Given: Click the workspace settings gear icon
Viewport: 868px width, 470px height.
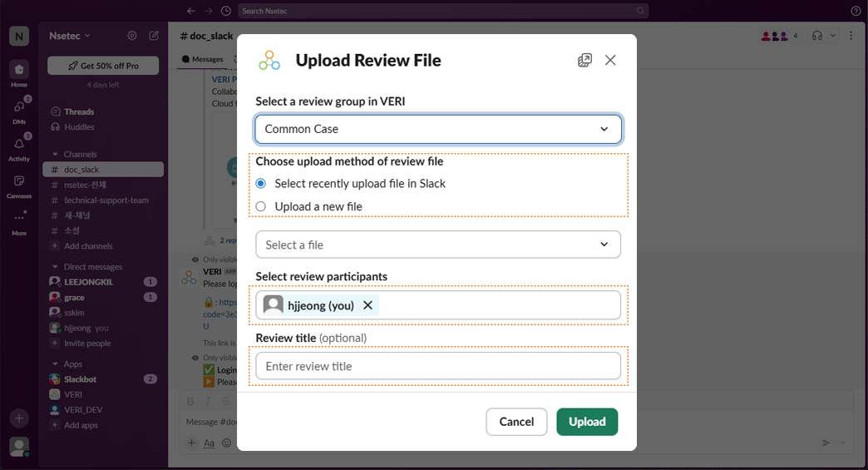Looking at the screenshot, I should (x=132, y=36).
